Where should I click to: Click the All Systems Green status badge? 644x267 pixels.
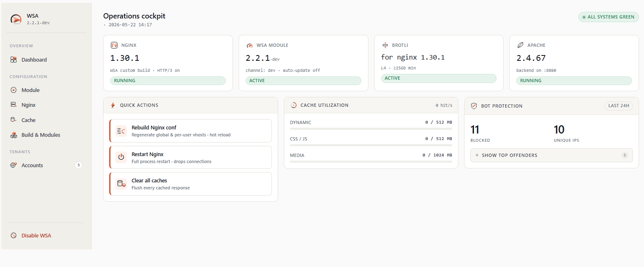pyautogui.click(x=608, y=17)
